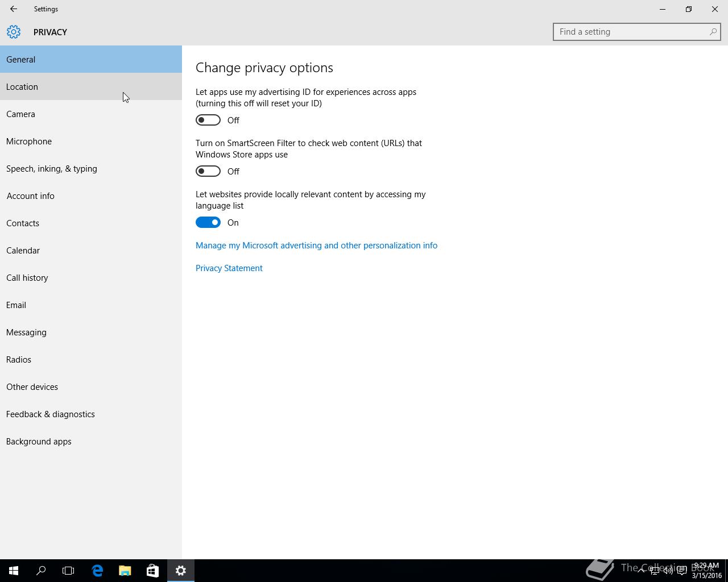Viewport: 728px width, 582px height.
Task: Click the Privacy gear icon
Action: 14,32
